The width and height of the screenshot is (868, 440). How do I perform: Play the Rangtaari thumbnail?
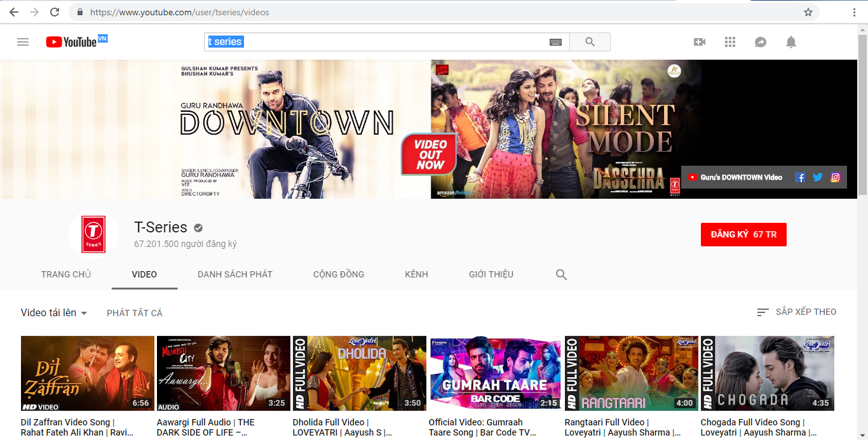[x=632, y=373]
